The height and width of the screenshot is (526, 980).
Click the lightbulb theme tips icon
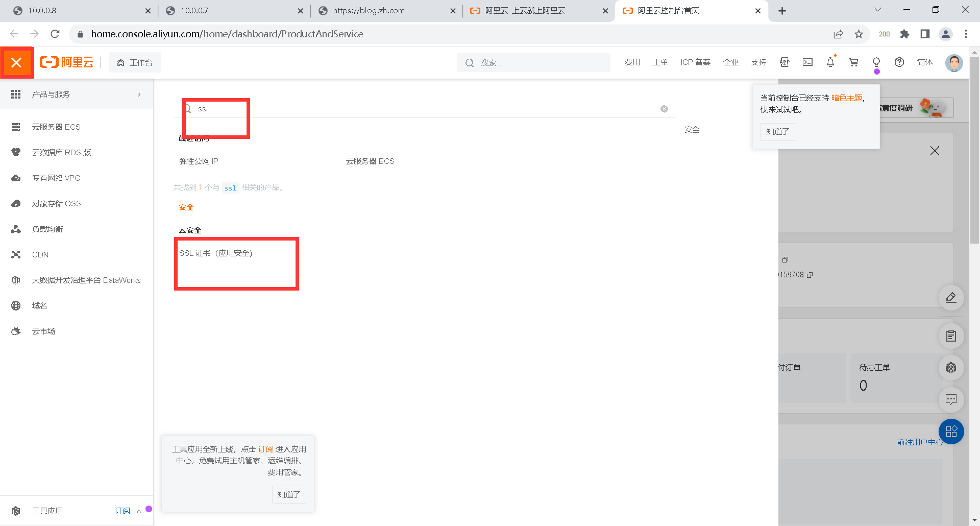click(x=876, y=62)
